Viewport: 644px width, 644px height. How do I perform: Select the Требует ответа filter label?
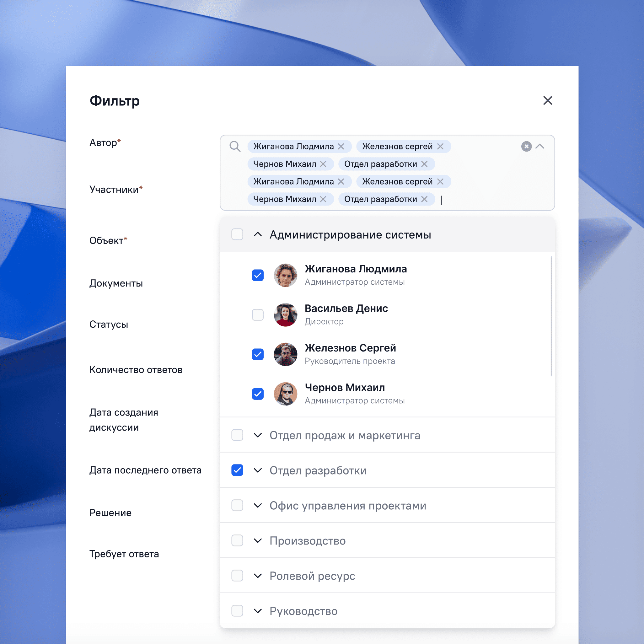[x=124, y=554]
